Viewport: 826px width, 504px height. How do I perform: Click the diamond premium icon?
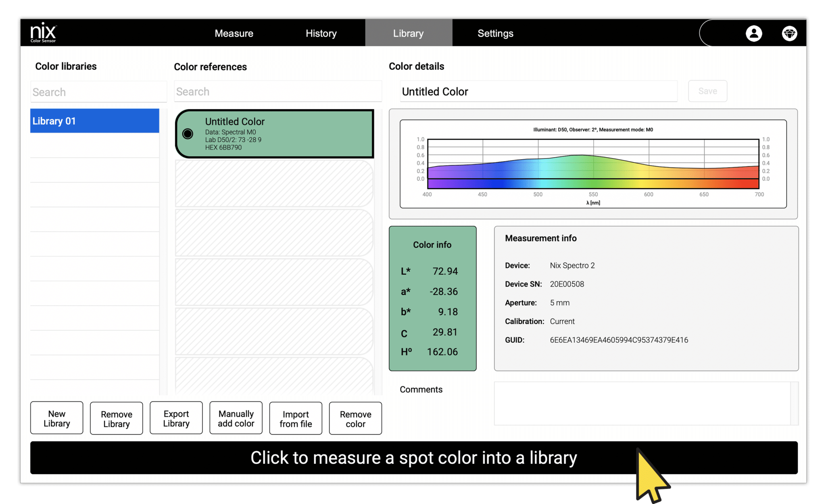click(789, 33)
